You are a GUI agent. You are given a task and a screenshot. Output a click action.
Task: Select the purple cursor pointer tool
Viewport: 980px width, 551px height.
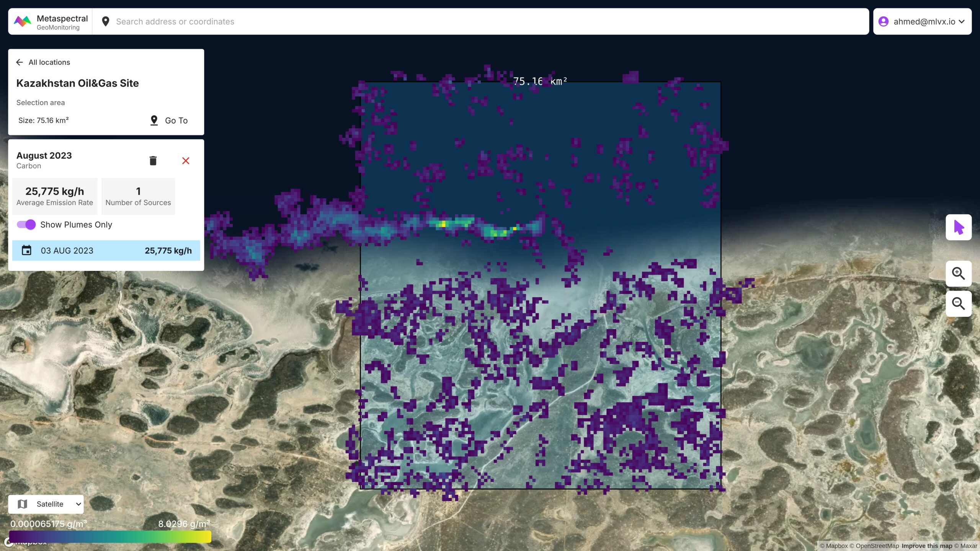tap(958, 227)
